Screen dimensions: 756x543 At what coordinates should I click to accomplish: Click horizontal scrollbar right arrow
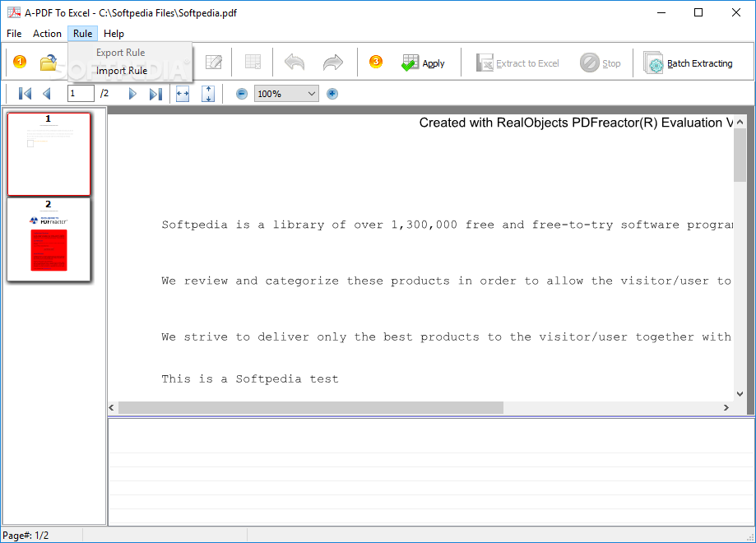(726, 407)
